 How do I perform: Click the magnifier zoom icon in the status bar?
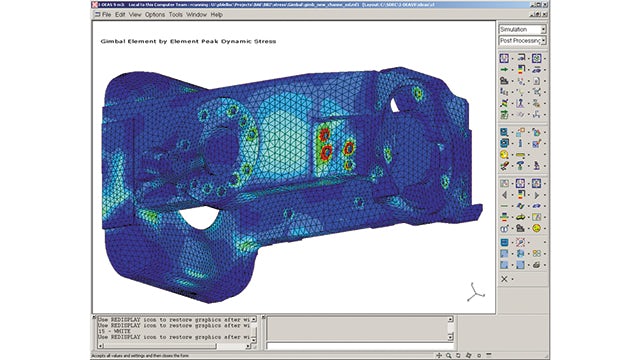coord(449,356)
